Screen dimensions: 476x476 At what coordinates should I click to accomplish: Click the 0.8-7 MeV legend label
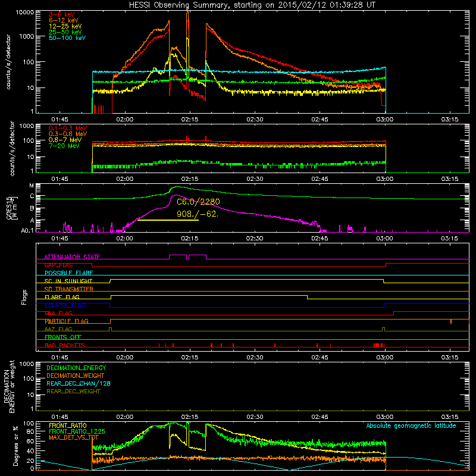(x=65, y=140)
